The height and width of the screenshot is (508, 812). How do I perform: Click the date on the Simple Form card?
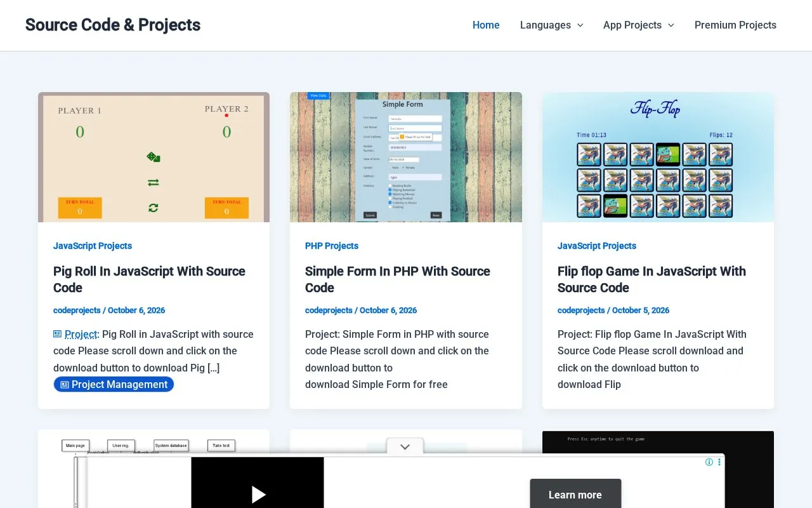click(388, 311)
